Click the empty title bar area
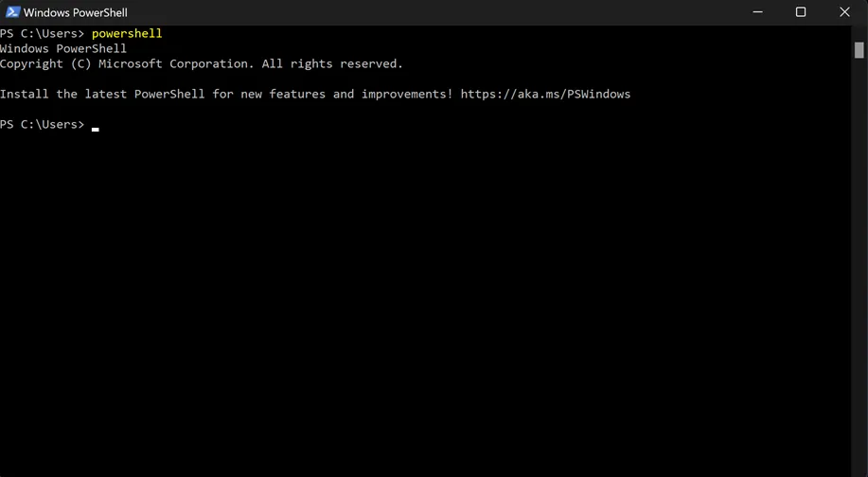The width and height of the screenshot is (868, 477). coord(432,12)
